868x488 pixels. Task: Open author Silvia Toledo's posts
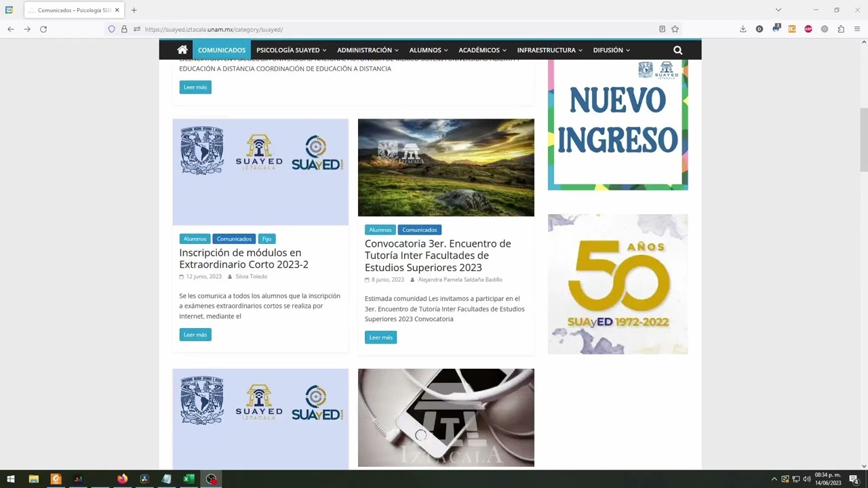coord(252,277)
